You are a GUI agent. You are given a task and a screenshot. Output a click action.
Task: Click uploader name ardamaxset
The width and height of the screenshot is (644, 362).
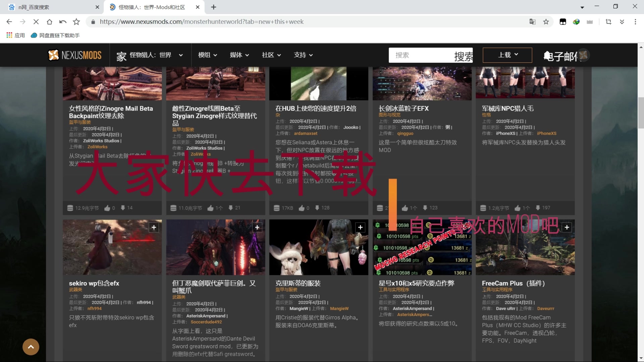[x=306, y=133]
